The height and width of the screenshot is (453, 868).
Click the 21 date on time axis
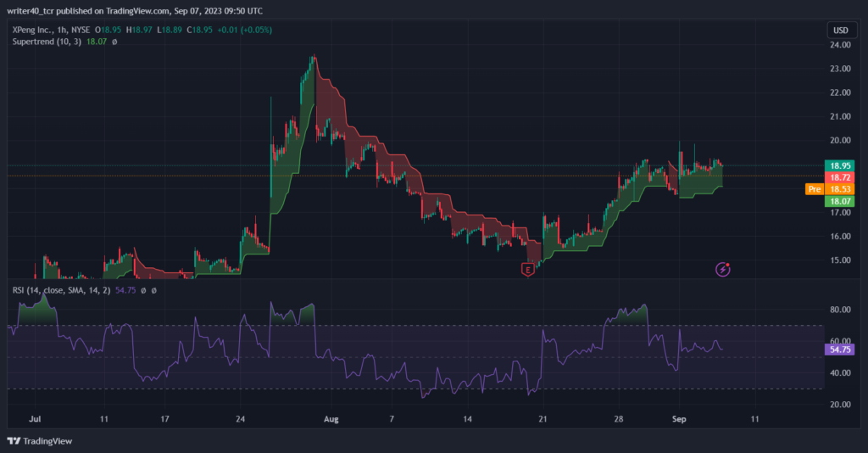click(x=542, y=419)
